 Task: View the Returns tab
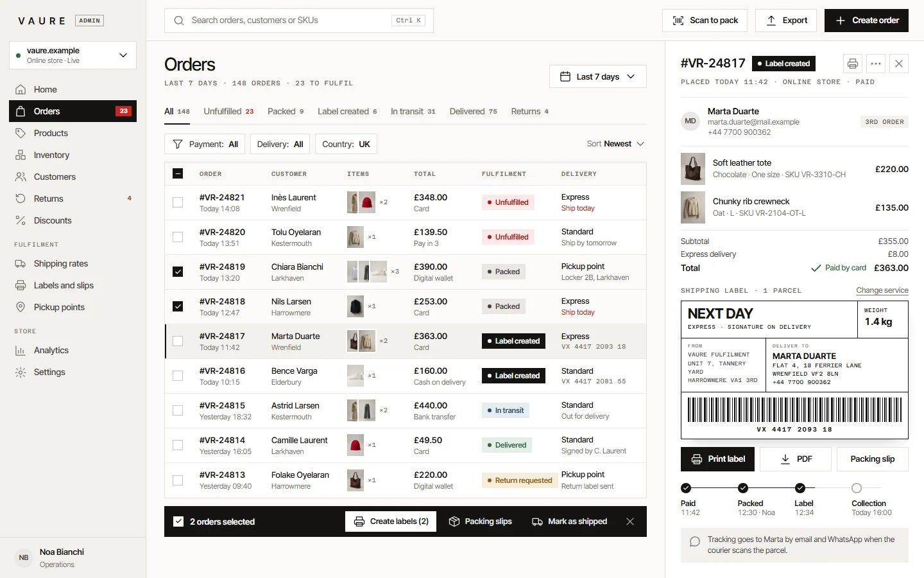530,111
